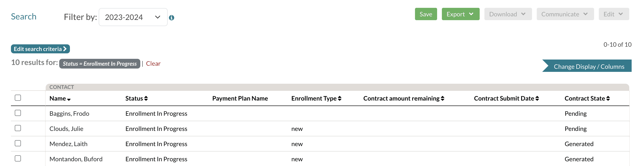Screen dimensions: 644x166
Task: Sort by Contract State arrows
Action: [x=608, y=98]
